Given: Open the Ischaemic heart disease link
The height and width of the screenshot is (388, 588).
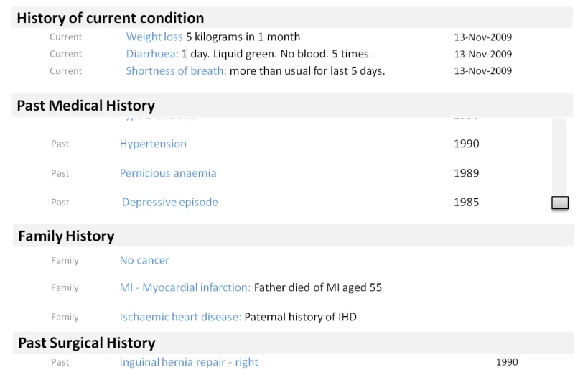Looking at the screenshot, I should click(180, 317).
